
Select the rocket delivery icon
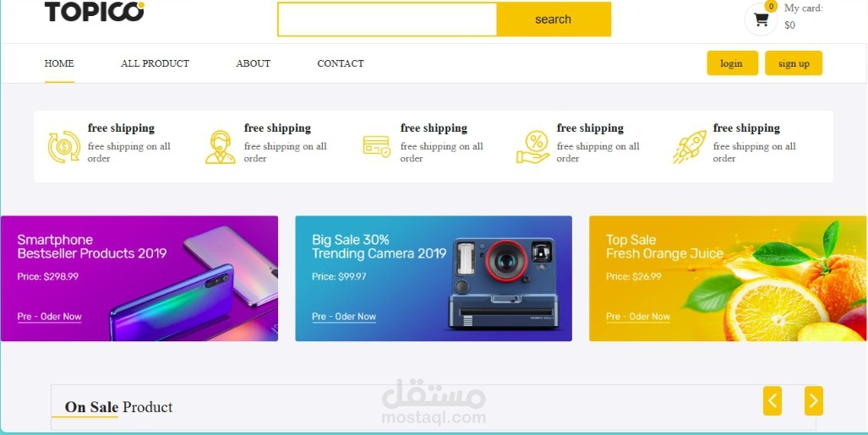pos(689,147)
